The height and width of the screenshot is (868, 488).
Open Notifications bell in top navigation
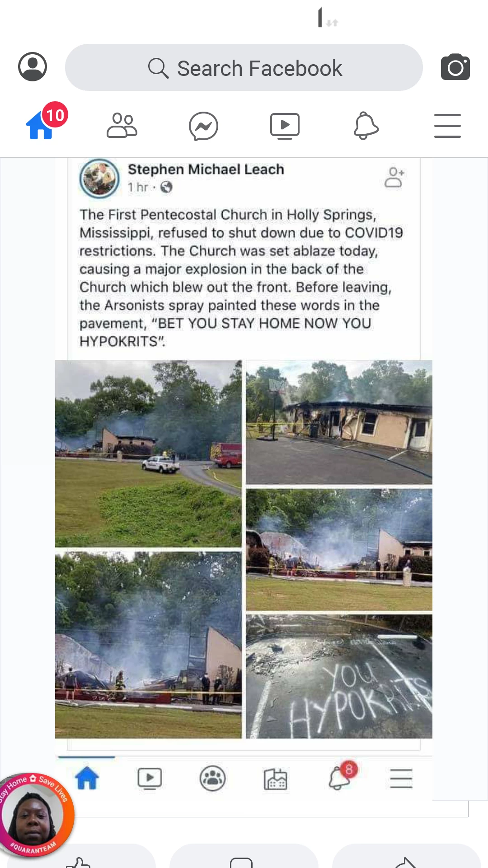pyautogui.click(x=366, y=126)
